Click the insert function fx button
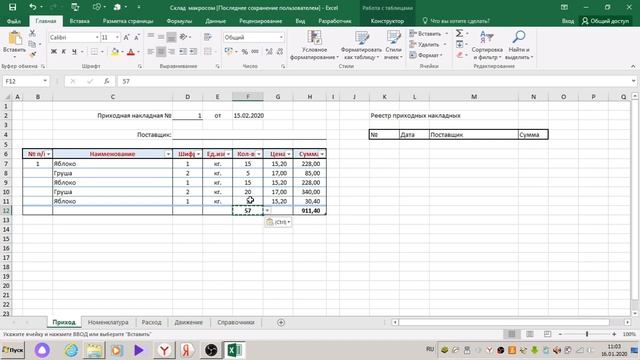 (107, 81)
